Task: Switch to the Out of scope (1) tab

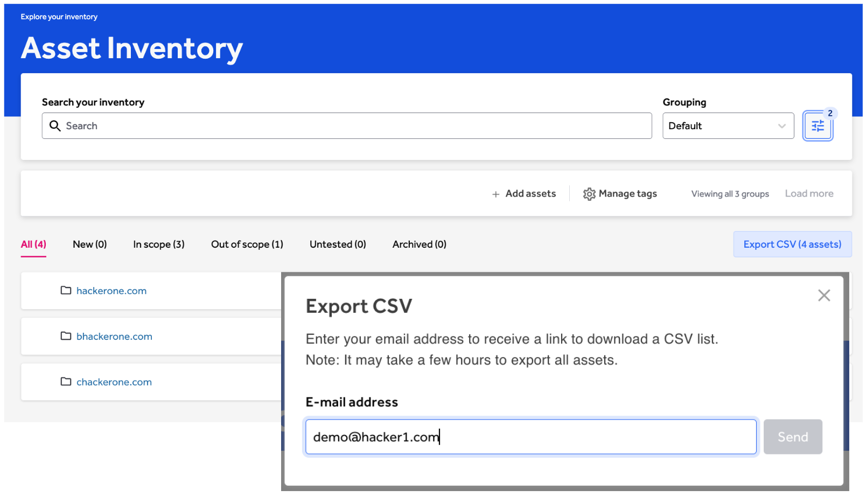Action: 247,244
